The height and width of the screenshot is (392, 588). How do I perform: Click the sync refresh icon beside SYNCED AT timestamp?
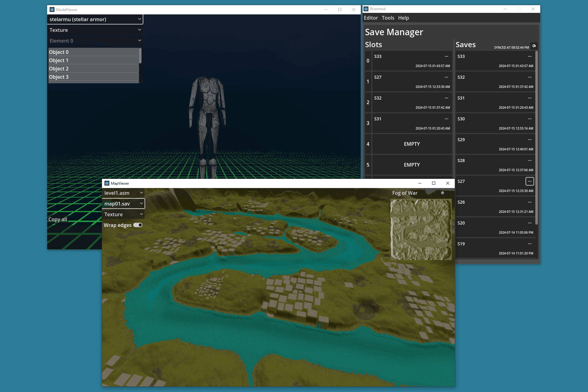click(534, 46)
